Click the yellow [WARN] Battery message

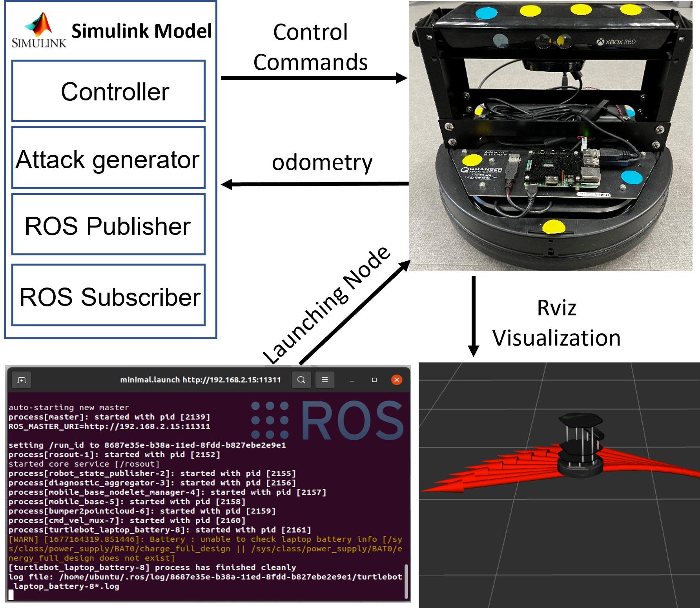(205, 549)
